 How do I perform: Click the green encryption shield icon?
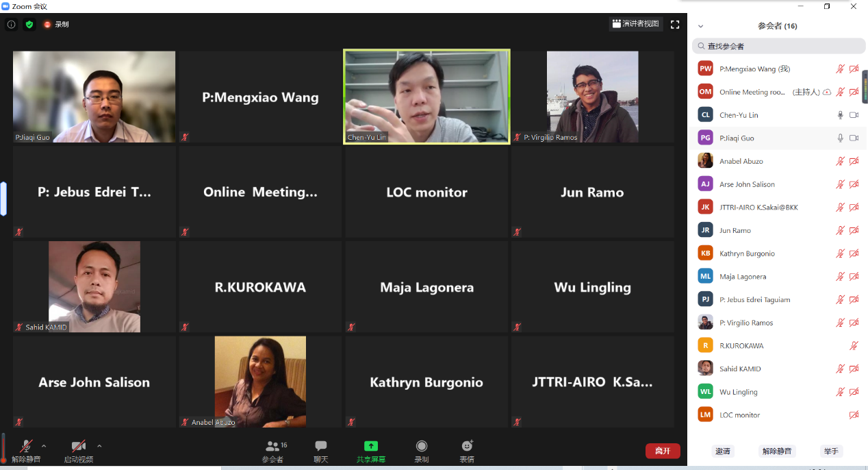(x=29, y=24)
